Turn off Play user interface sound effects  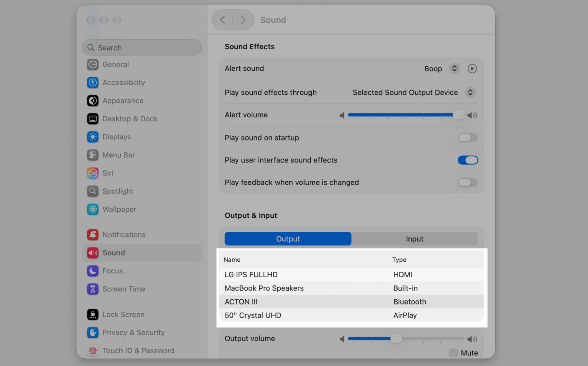[468, 160]
